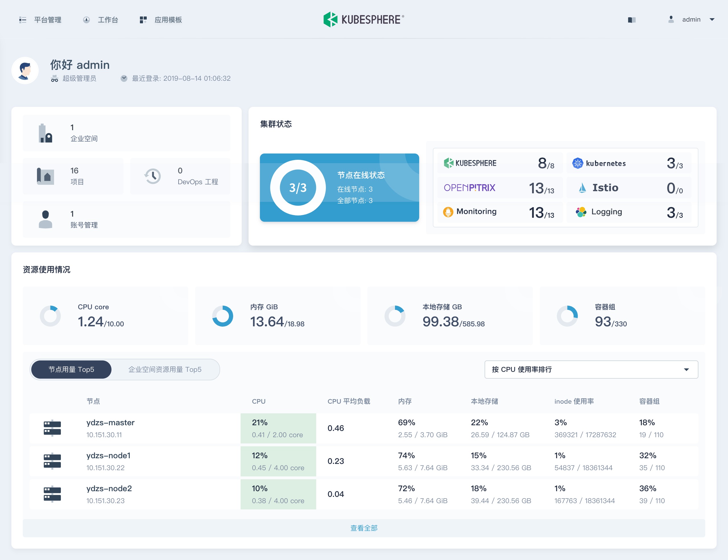Switch to 企业空间资源用量 Top5 tab
Viewport: 728px width, 560px height.
165,370
